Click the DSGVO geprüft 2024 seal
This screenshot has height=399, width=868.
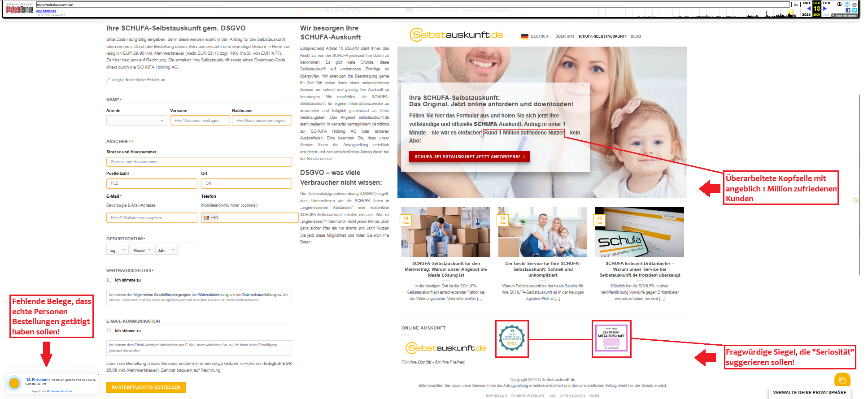[512, 339]
